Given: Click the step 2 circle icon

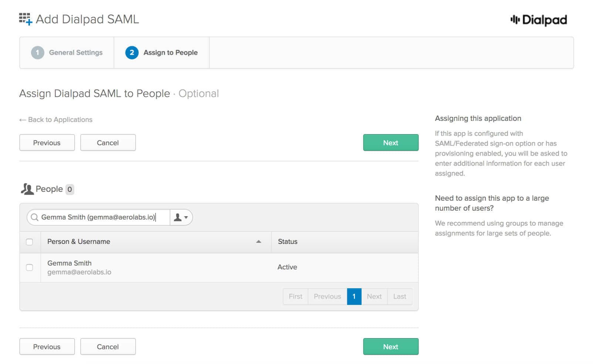Looking at the screenshot, I should 132,53.
